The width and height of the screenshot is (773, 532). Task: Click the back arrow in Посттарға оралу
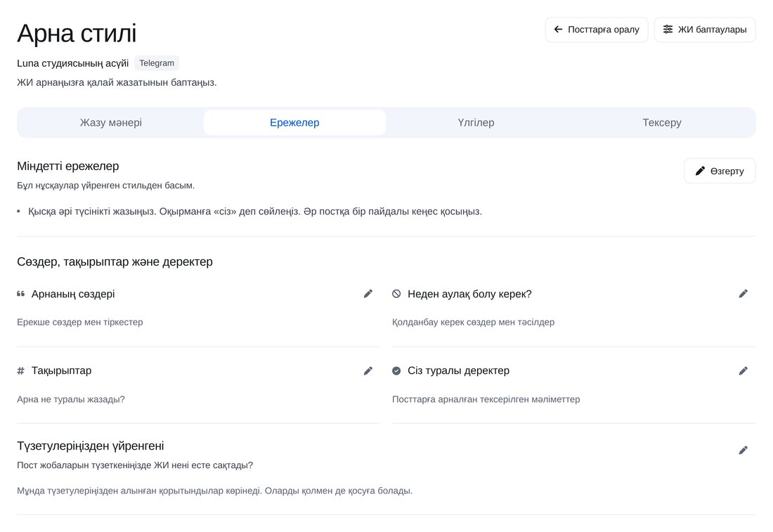558,30
